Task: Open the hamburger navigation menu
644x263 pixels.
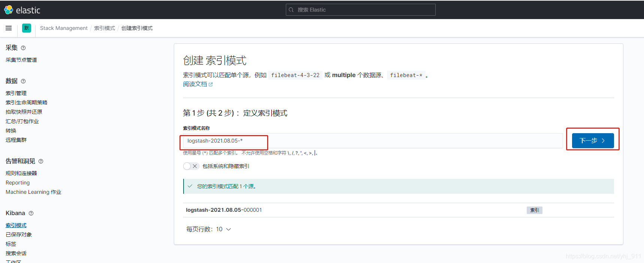Action: coord(9,28)
